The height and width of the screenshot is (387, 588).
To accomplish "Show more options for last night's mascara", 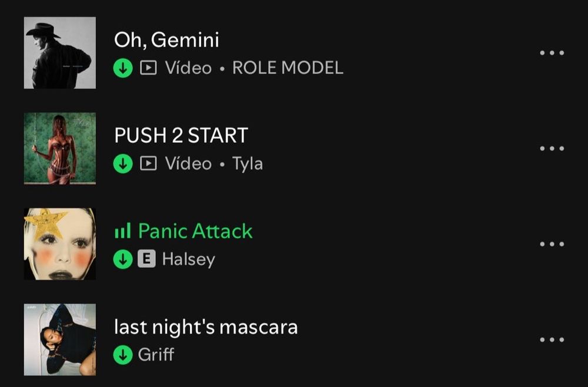I will (x=552, y=340).
